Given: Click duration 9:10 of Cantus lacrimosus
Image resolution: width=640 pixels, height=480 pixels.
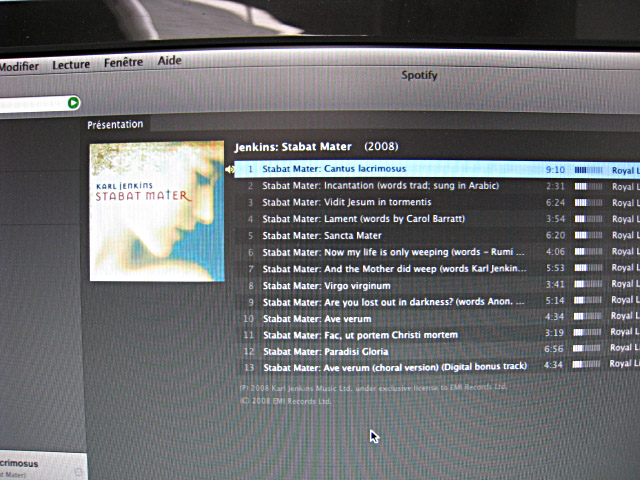Looking at the screenshot, I should pos(555,170).
